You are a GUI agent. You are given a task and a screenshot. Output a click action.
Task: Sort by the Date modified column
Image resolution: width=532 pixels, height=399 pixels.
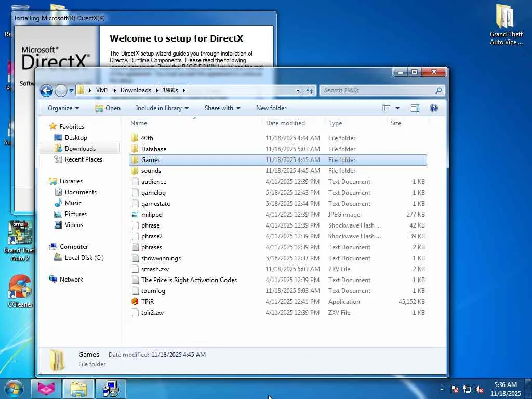coord(285,123)
